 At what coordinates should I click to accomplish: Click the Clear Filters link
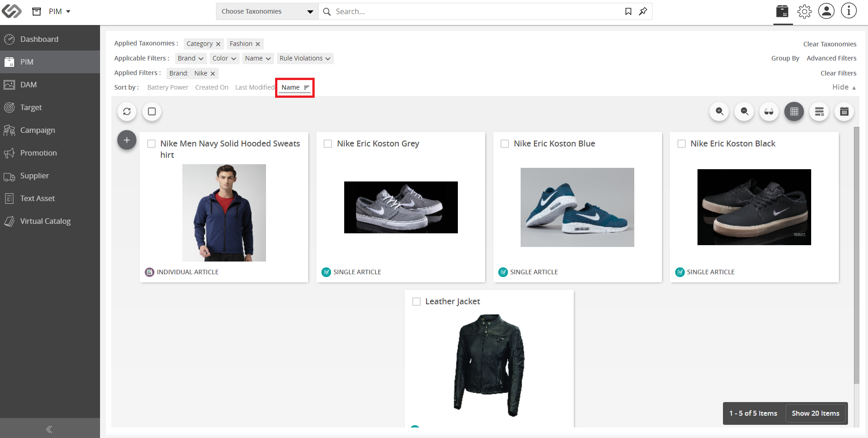[x=838, y=73]
